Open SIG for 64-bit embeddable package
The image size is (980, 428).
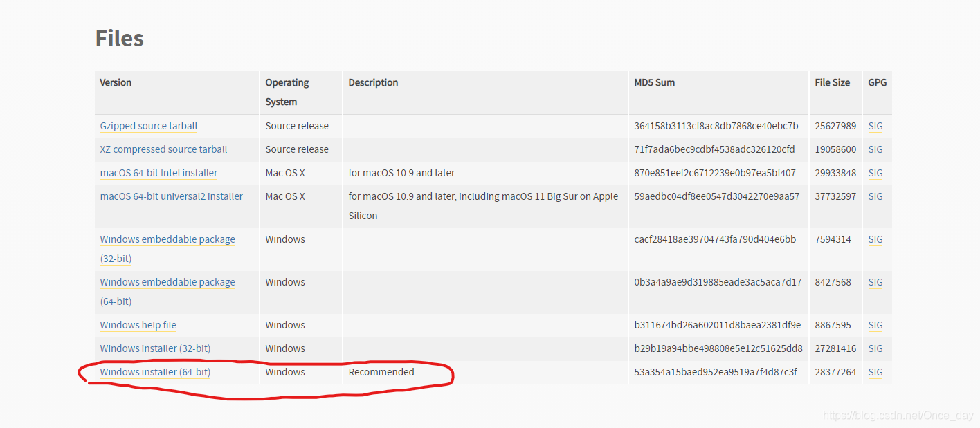point(875,282)
